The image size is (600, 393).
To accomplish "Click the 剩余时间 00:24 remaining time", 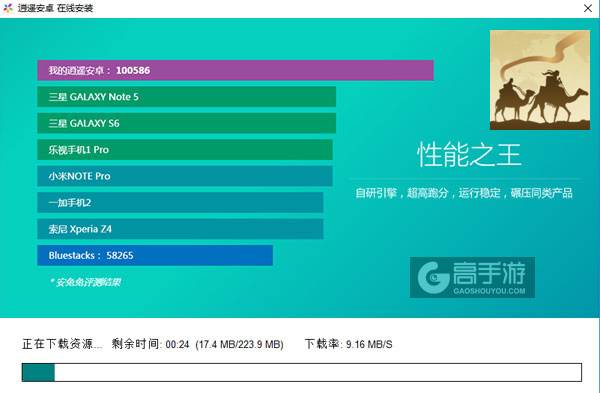I will point(150,344).
